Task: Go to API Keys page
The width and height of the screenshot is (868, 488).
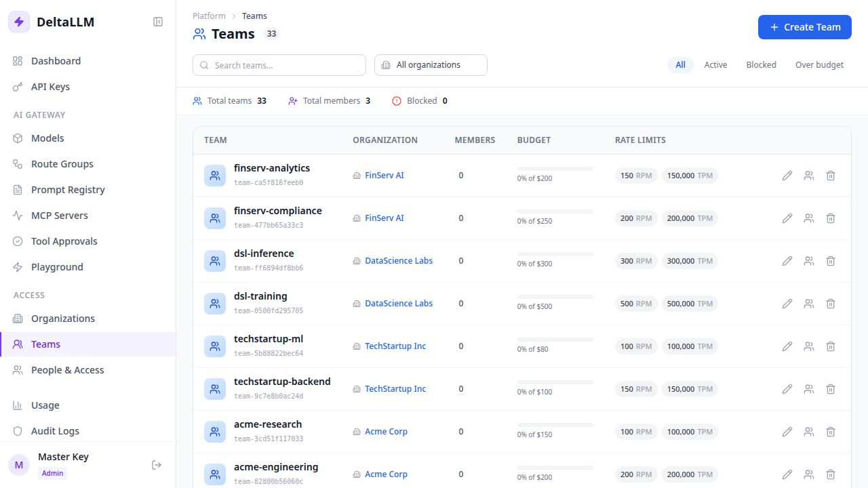Action: click(x=88, y=87)
